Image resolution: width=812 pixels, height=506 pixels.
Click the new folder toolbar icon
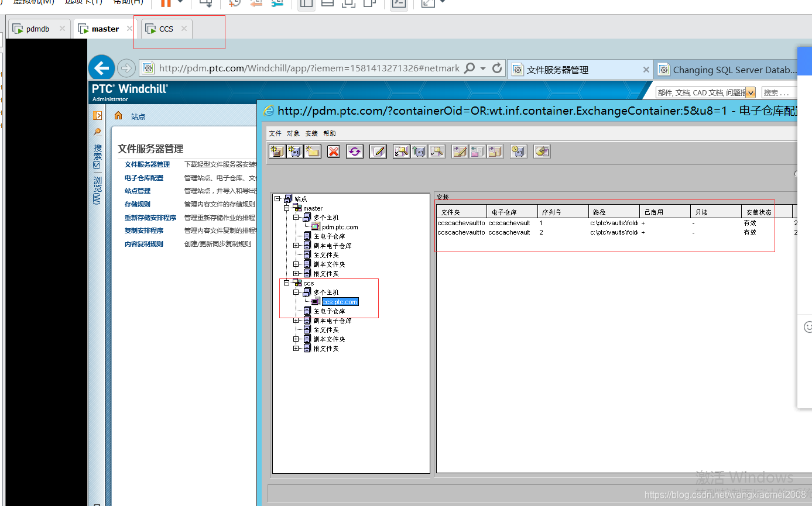313,152
